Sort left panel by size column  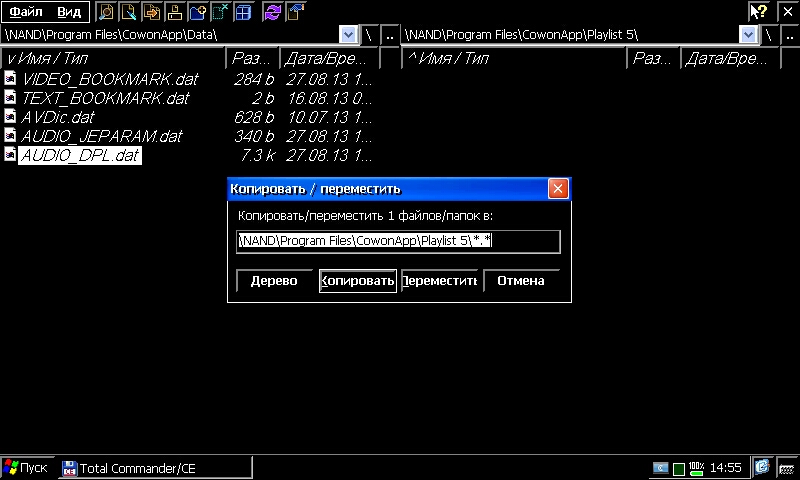pos(253,59)
